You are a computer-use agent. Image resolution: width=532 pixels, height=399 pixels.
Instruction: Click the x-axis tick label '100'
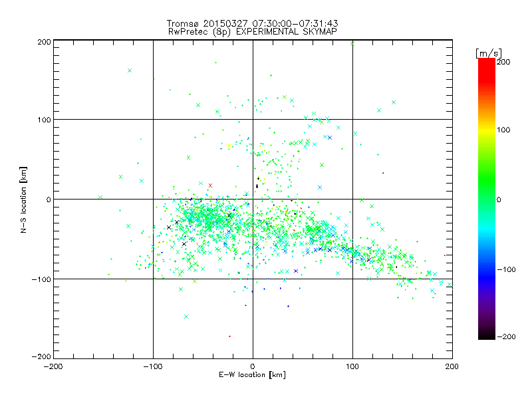tap(352, 366)
